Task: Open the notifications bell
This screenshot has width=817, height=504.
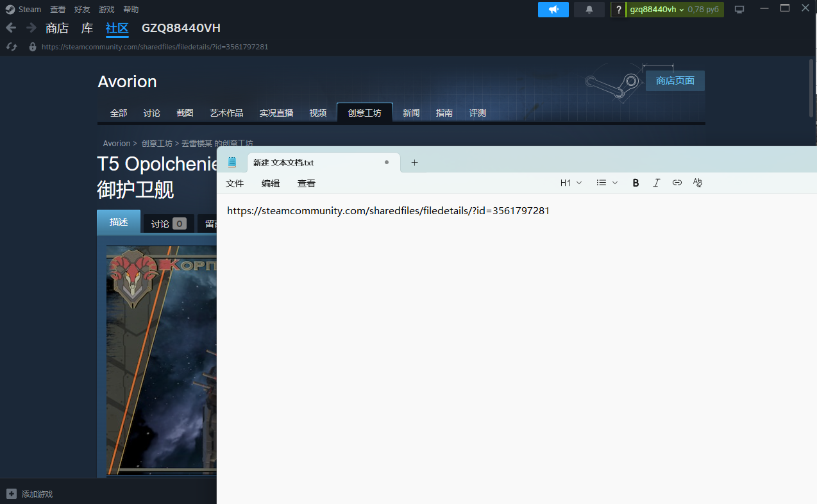Action: click(x=589, y=10)
